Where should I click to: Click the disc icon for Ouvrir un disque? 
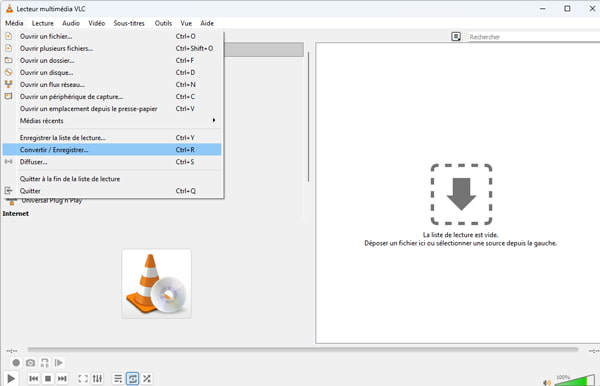click(x=8, y=72)
